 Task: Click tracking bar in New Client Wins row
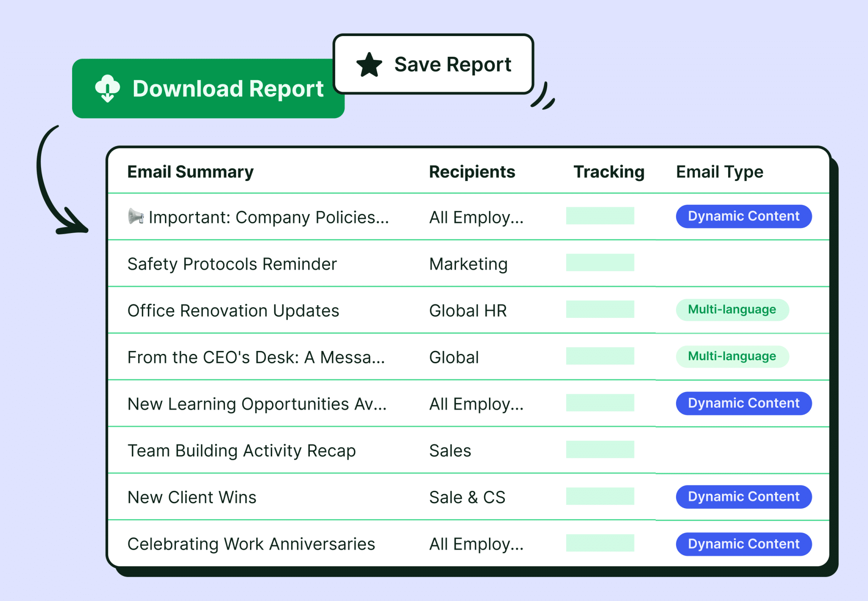point(600,496)
